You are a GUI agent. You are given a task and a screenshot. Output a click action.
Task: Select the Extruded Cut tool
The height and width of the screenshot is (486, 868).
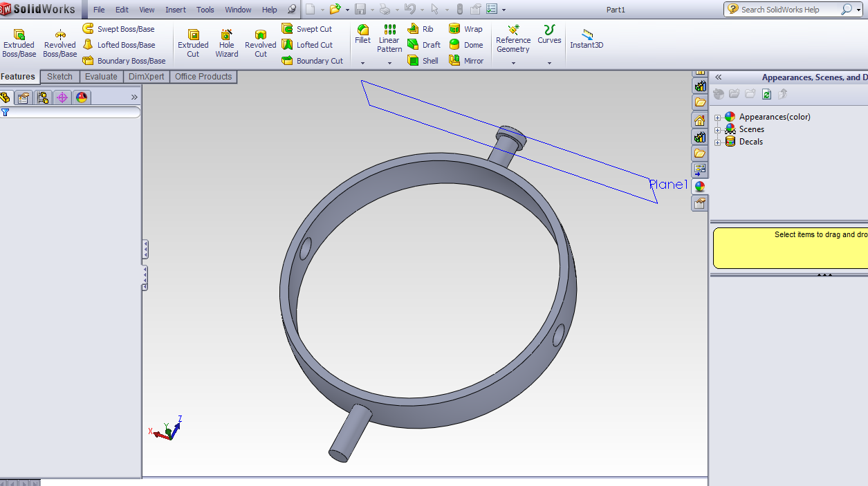(x=193, y=44)
